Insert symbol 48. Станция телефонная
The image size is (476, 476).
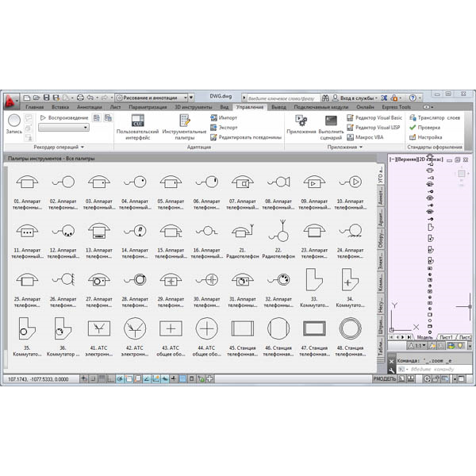(x=350, y=338)
